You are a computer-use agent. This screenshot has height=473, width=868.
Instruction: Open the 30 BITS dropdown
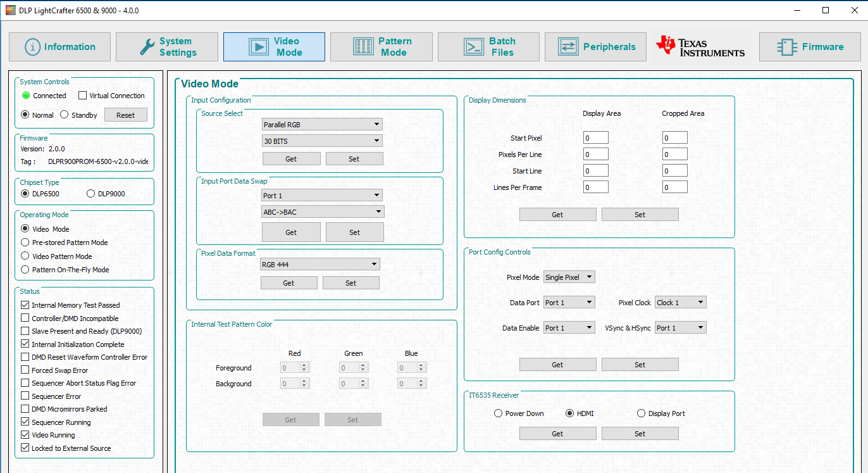pos(322,141)
